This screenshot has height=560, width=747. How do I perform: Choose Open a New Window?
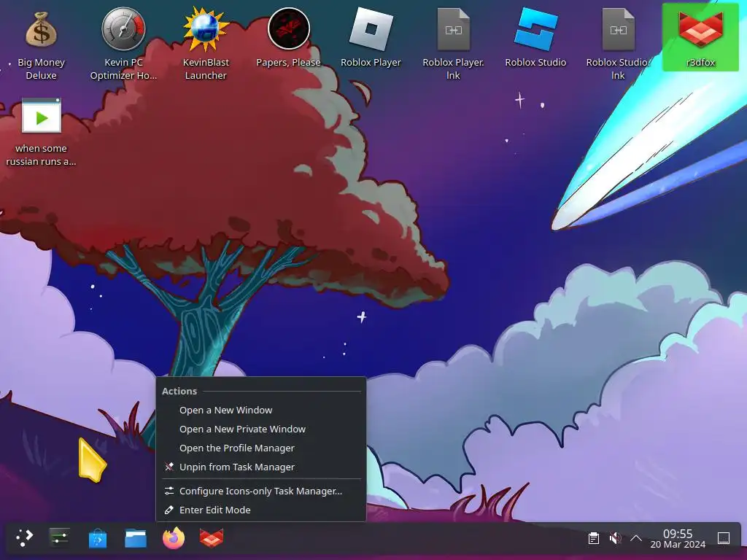pos(261,410)
